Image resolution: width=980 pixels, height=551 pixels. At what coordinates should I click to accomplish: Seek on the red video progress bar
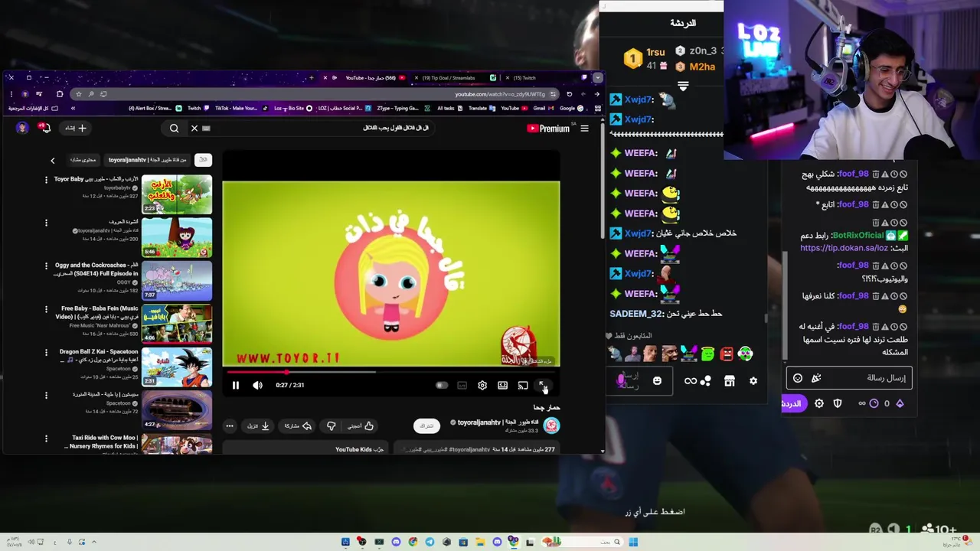pos(391,372)
